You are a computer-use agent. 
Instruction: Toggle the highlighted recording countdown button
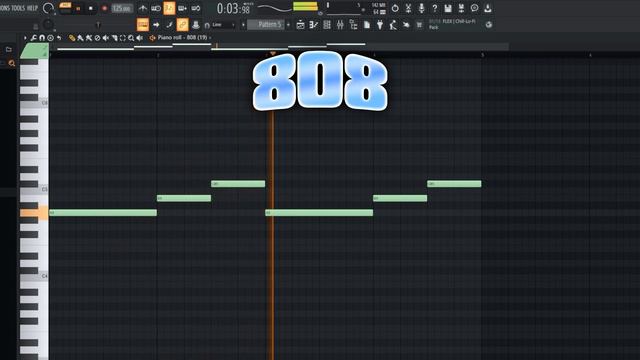(169, 8)
